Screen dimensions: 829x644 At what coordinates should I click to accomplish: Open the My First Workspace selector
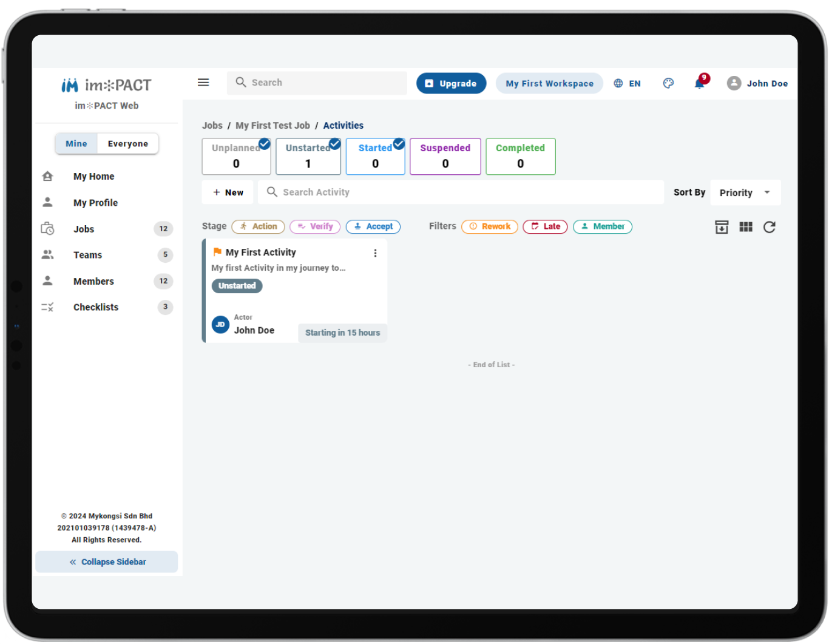[x=549, y=83]
